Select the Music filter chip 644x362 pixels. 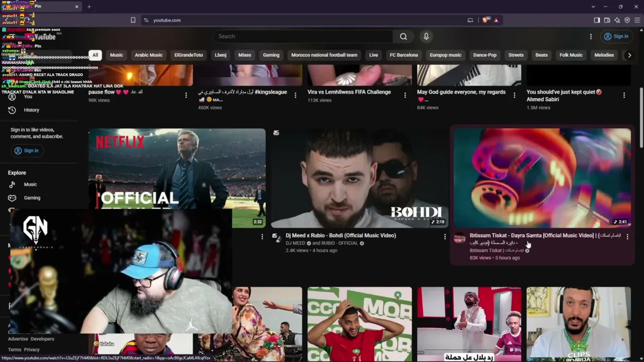coord(116,55)
